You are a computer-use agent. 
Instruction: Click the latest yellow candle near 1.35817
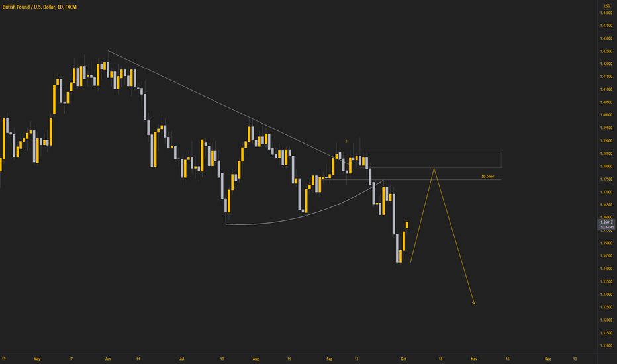pos(407,225)
